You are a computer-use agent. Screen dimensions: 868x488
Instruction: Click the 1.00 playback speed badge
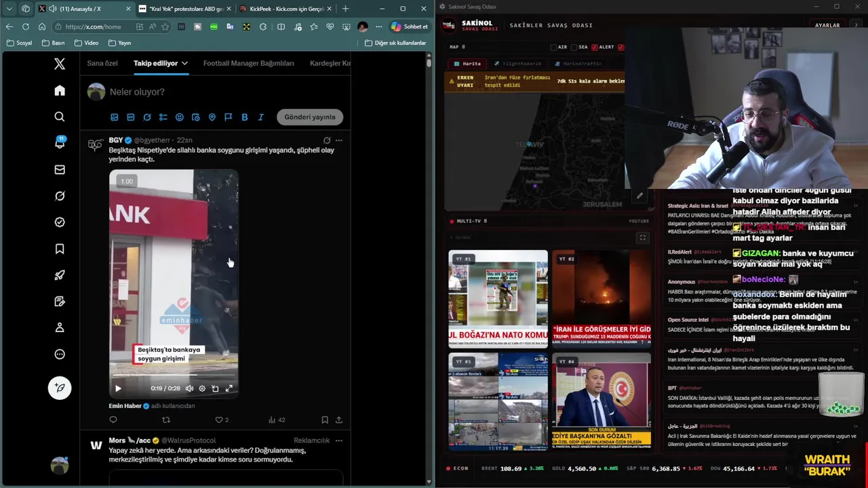pyautogui.click(x=127, y=181)
